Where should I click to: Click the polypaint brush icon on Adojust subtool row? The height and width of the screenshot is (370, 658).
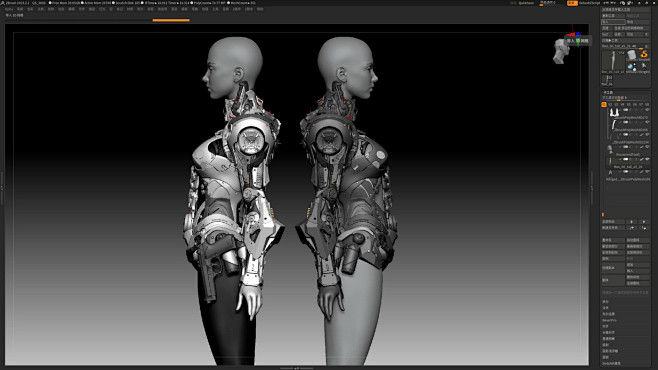(x=641, y=172)
